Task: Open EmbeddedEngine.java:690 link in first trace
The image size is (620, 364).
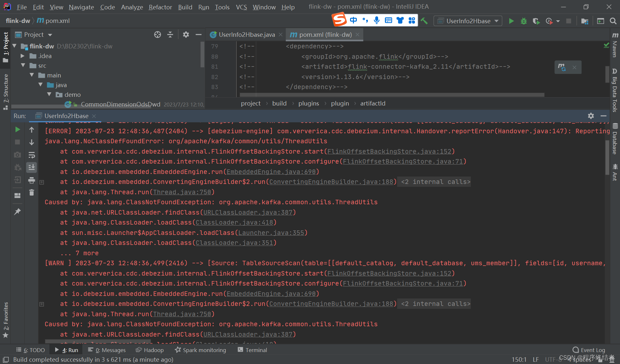Action: click(x=271, y=172)
